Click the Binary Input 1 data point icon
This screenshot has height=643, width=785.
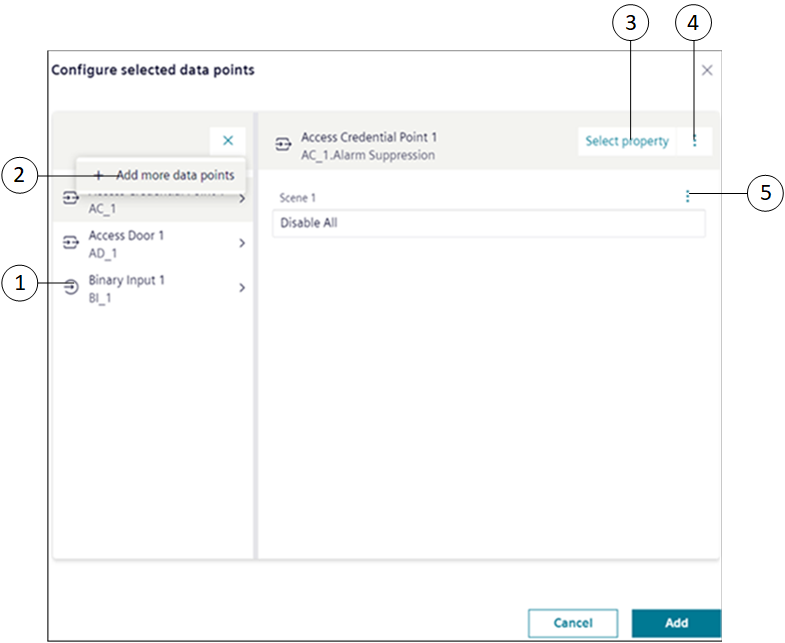pos(70,288)
